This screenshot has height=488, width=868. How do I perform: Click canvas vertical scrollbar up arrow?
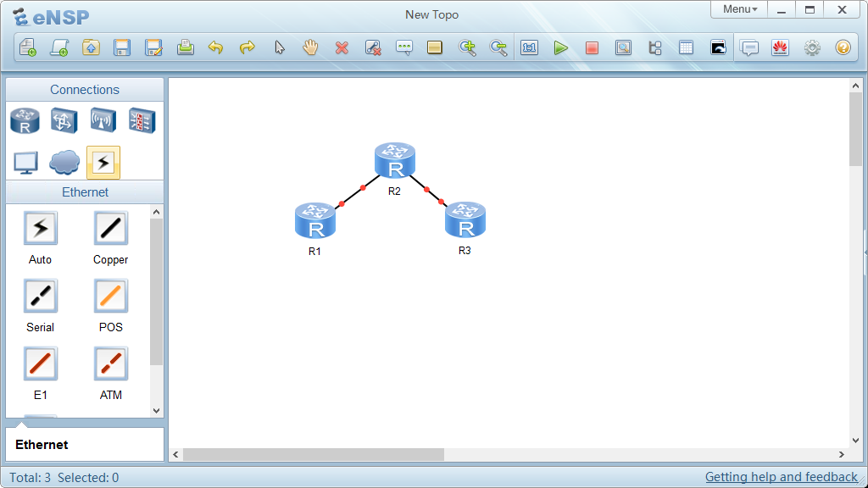[856, 86]
